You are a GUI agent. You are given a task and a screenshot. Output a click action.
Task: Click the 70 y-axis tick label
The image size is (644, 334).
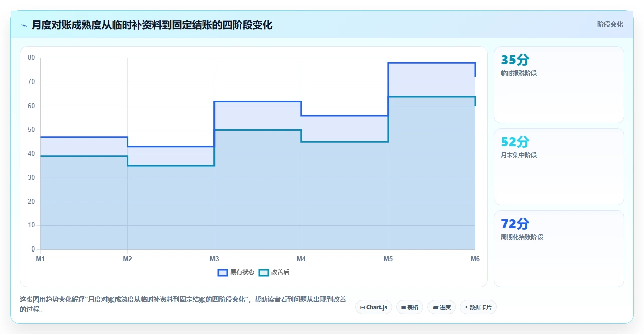[x=31, y=82]
